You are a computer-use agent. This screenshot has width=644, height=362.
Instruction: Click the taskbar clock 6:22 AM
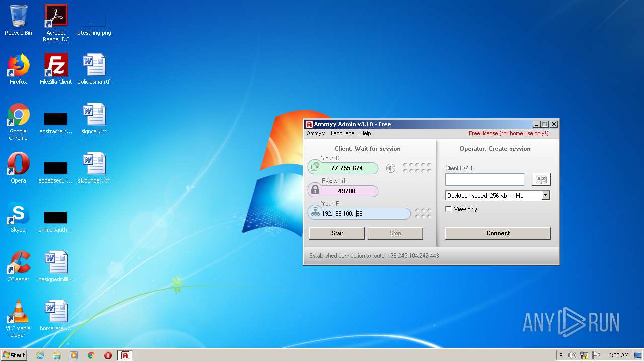pyautogui.click(x=618, y=355)
